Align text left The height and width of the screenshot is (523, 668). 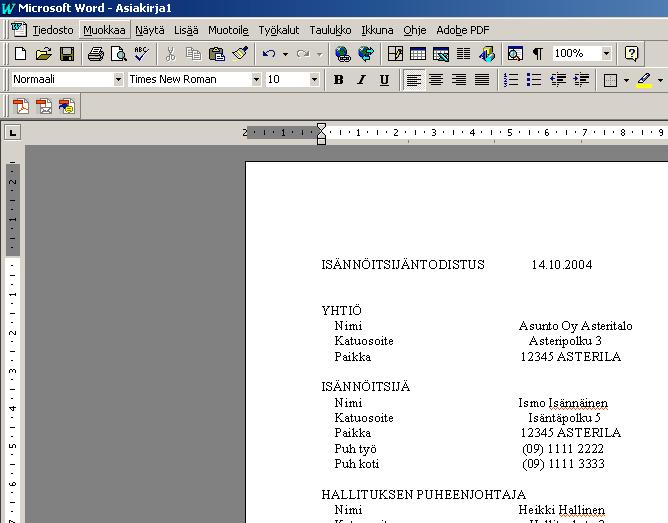coord(413,80)
